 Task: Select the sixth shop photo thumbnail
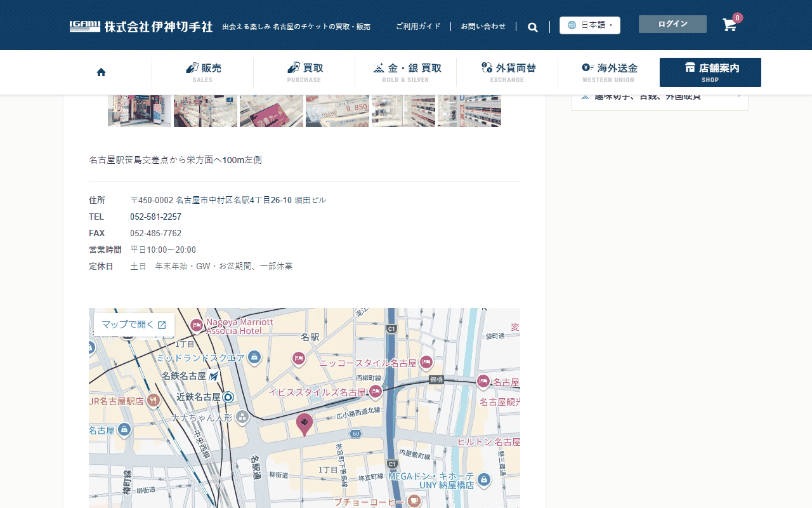pyautogui.click(x=469, y=111)
